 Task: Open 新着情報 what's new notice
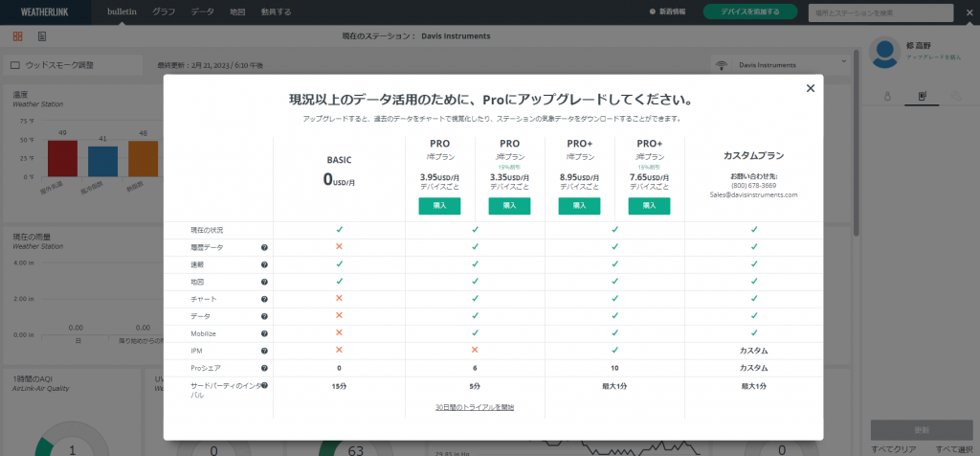pos(667,11)
